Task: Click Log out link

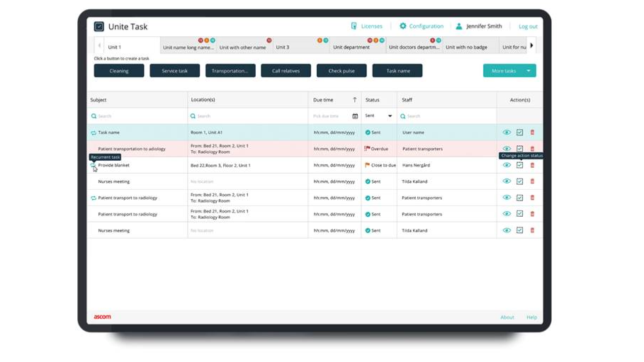Action: point(528,27)
